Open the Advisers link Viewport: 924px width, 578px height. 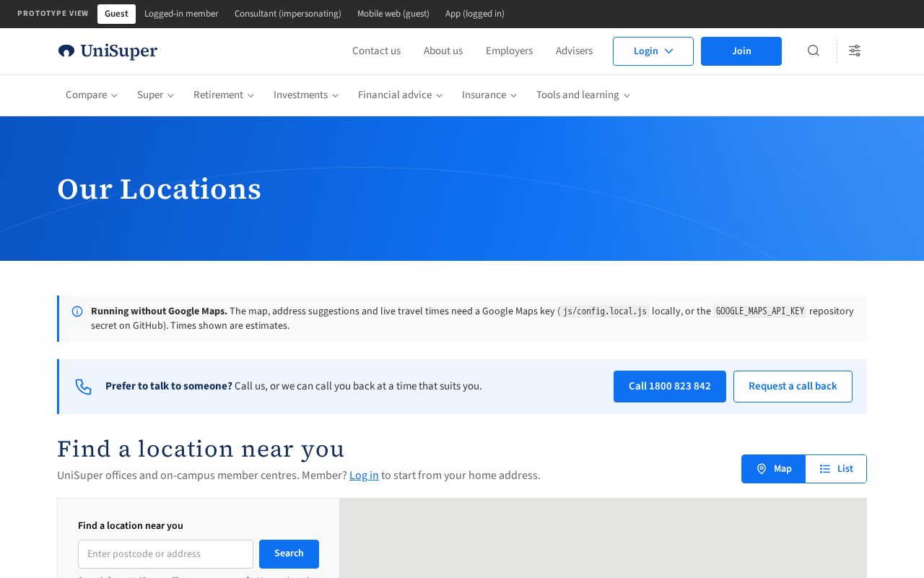574,51
